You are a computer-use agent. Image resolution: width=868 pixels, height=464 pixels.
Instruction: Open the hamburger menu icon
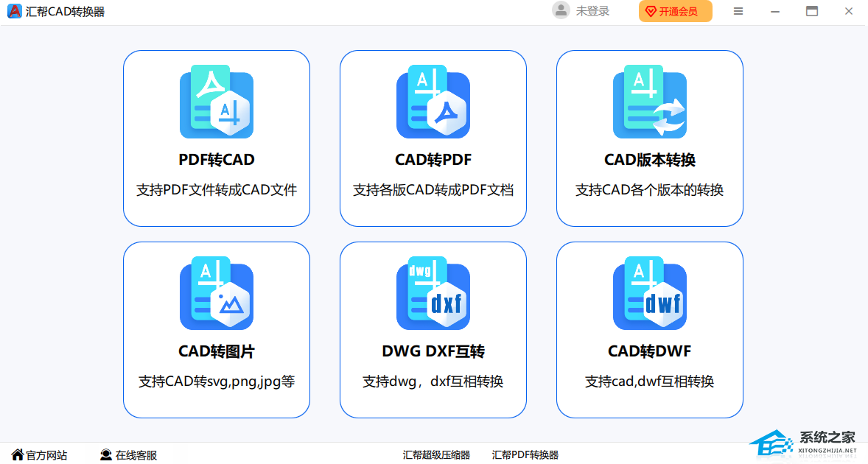click(x=738, y=11)
